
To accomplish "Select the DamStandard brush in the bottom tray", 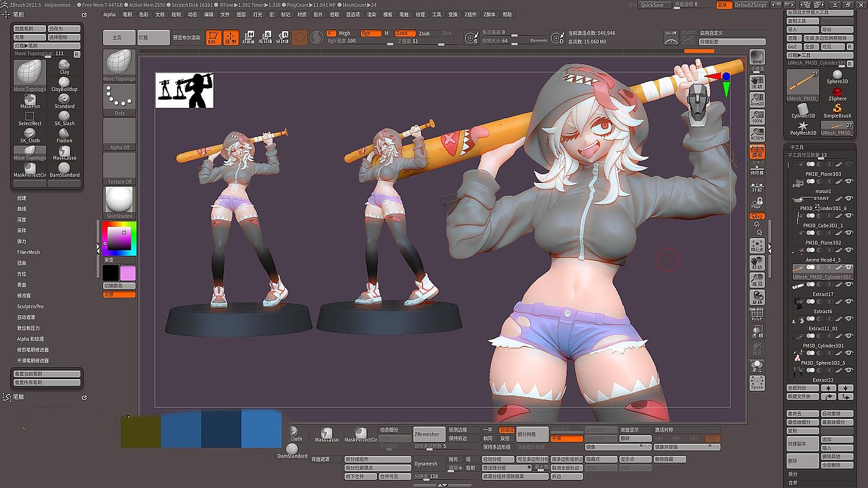I will (292, 449).
